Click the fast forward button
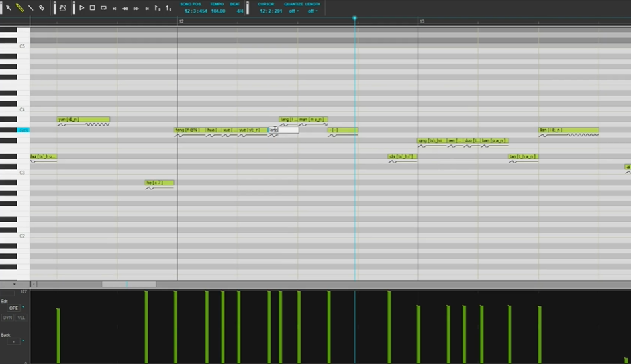Viewport: 631px width, 364px height. (x=136, y=9)
